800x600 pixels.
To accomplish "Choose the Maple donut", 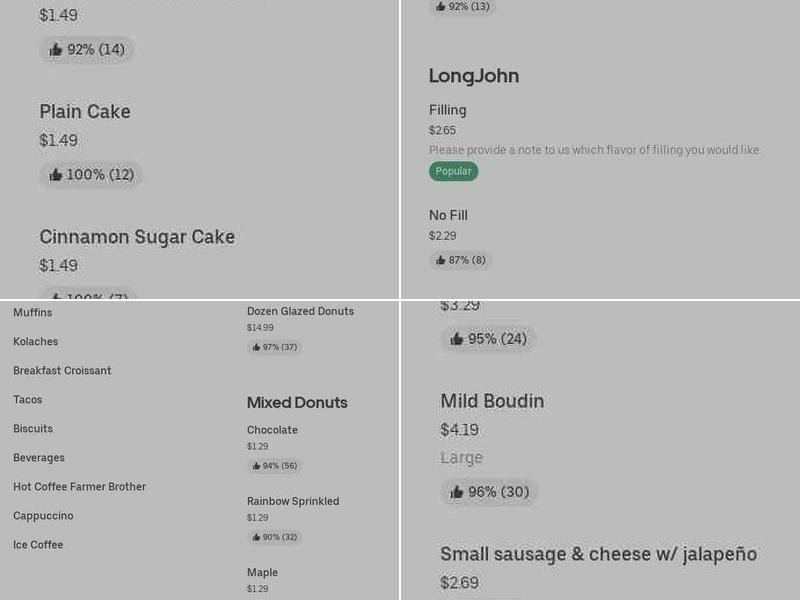I will pyautogui.click(x=262, y=572).
